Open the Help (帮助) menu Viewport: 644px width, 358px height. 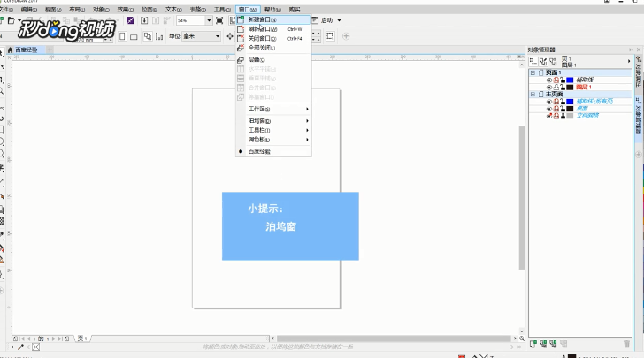272,10
